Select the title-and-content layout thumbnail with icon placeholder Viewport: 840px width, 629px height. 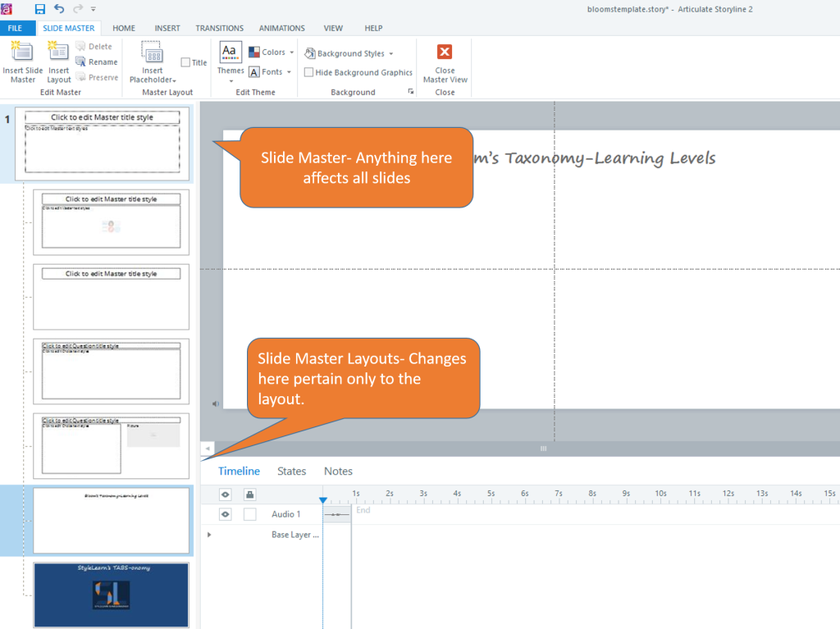pyautogui.click(x=111, y=221)
